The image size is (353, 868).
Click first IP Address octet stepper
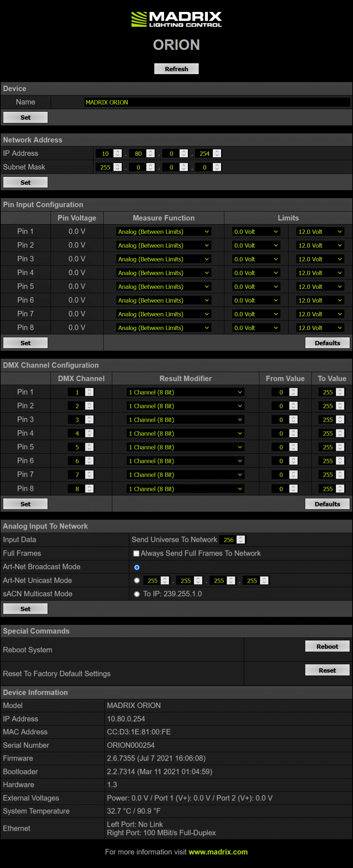tap(117, 153)
